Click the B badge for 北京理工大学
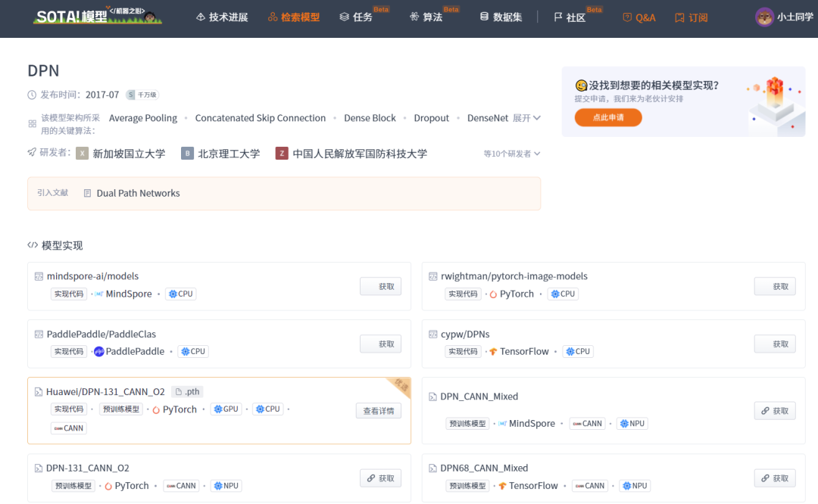818x504 pixels. [187, 153]
